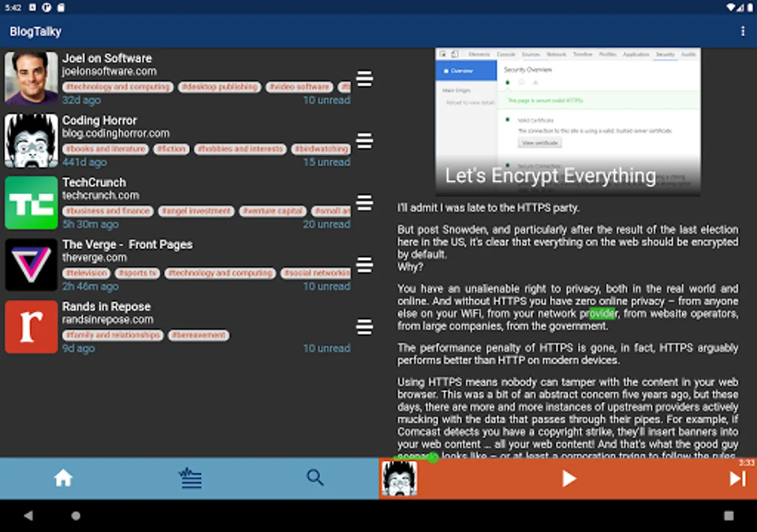The height and width of the screenshot is (532, 757).
Task: Click the 441d ago timestamp
Action: click(85, 162)
